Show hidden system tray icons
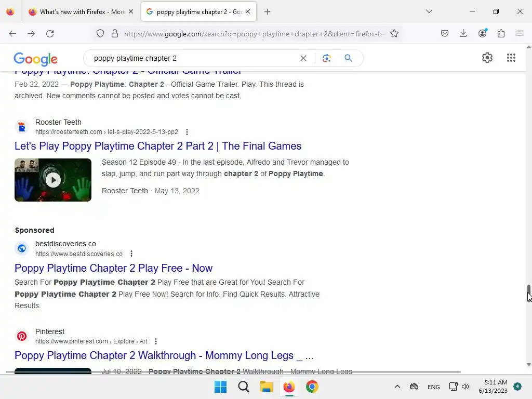 click(397, 387)
